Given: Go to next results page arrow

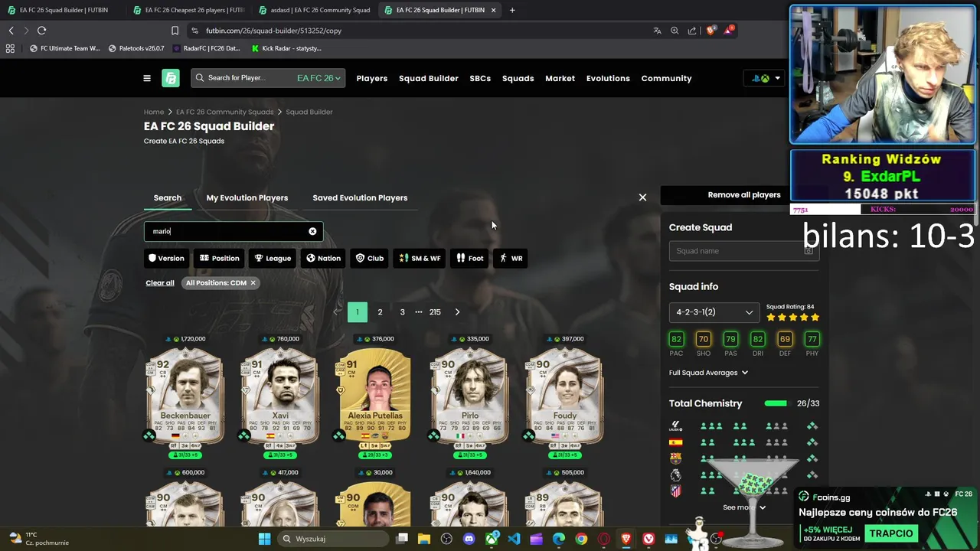Looking at the screenshot, I should coord(457,312).
